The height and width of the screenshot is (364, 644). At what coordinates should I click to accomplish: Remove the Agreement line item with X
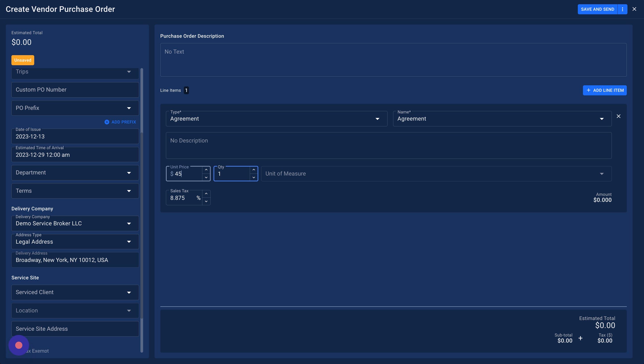point(619,116)
